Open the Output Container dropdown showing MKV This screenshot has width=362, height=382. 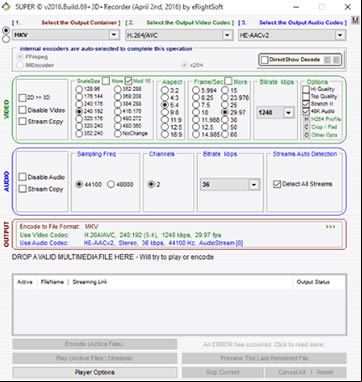coord(66,35)
